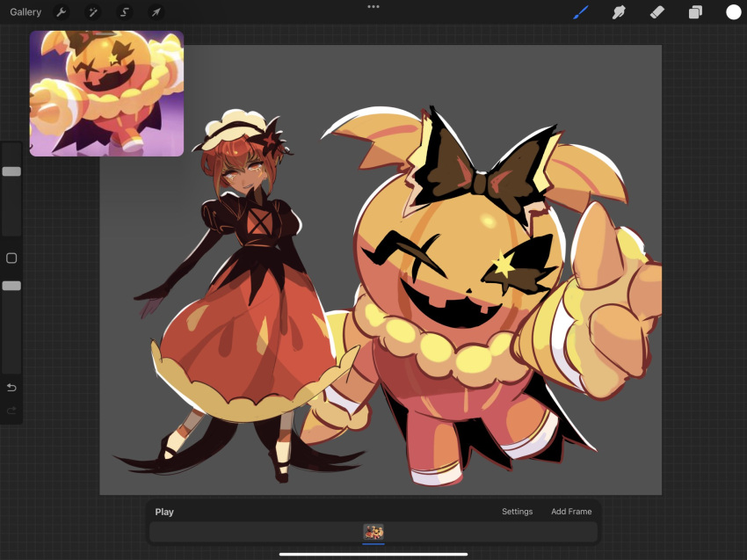Activate the Selection tool

click(124, 12)
